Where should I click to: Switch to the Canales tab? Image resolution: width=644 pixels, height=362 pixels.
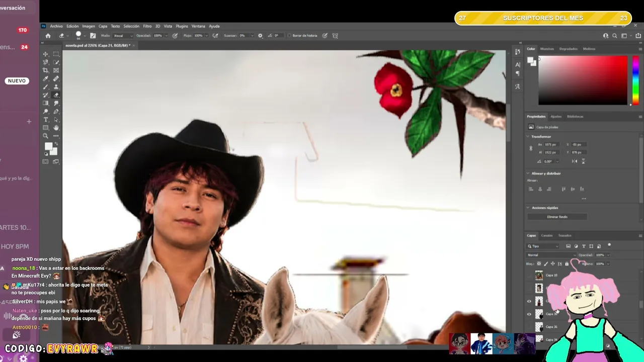click(547, 235)
